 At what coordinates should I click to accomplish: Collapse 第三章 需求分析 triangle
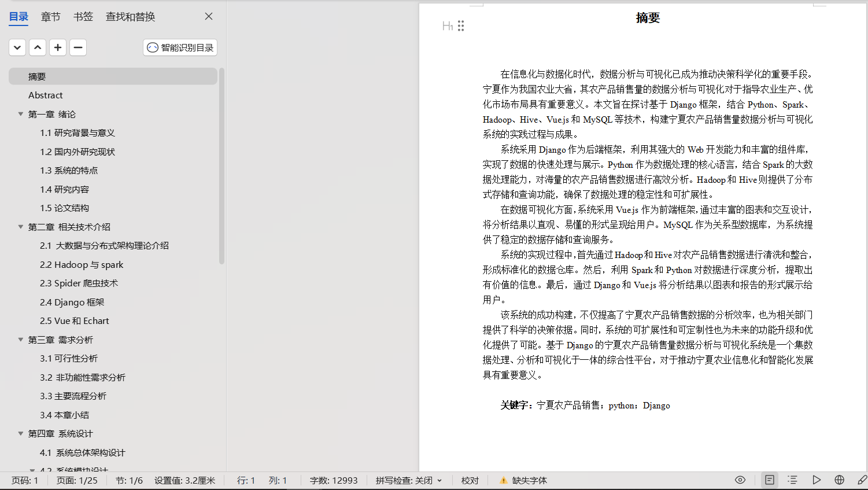tap(21, 340)
